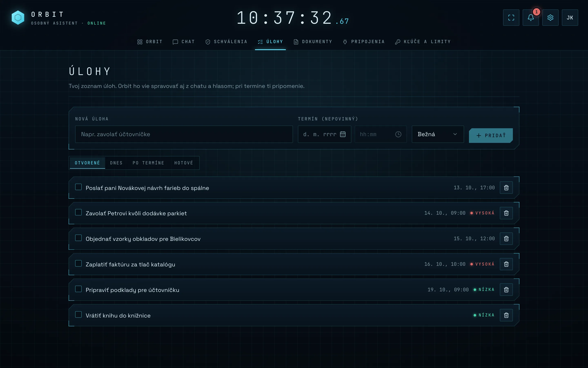Click the Orbit hexagon logo
This screenshot has width=588, height=368.
[x=18, y=18]
